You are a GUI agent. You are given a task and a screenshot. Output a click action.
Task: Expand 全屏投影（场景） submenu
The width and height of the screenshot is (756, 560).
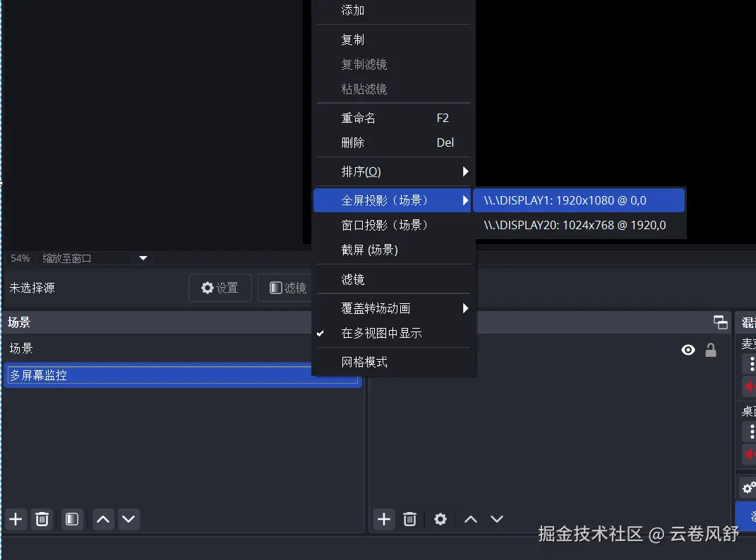(392, 200)
